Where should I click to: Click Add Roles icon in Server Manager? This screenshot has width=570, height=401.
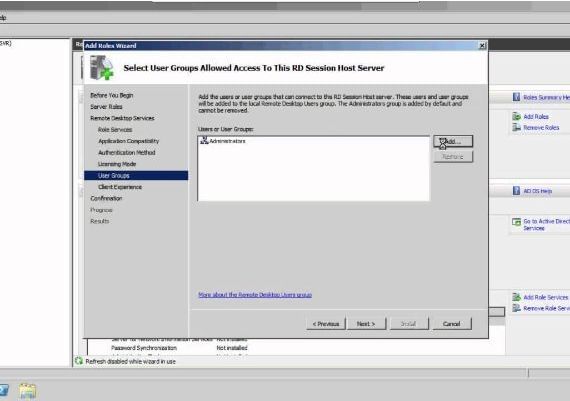click(516, 116)
